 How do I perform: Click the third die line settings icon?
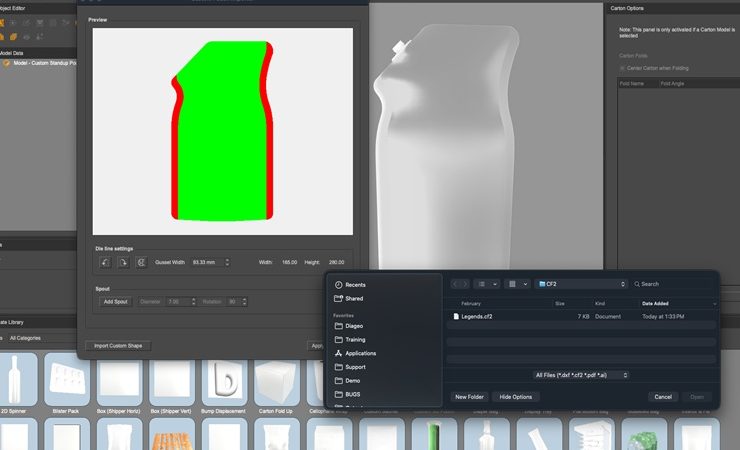point(141,262)
